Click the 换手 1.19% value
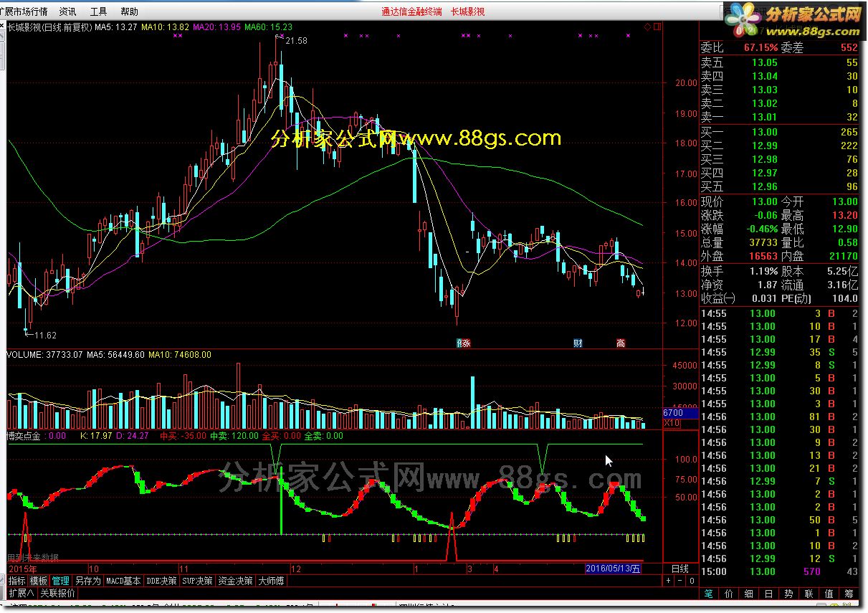Image resolution: width=868 pixels, height=613 pixels. pos(763,271)
